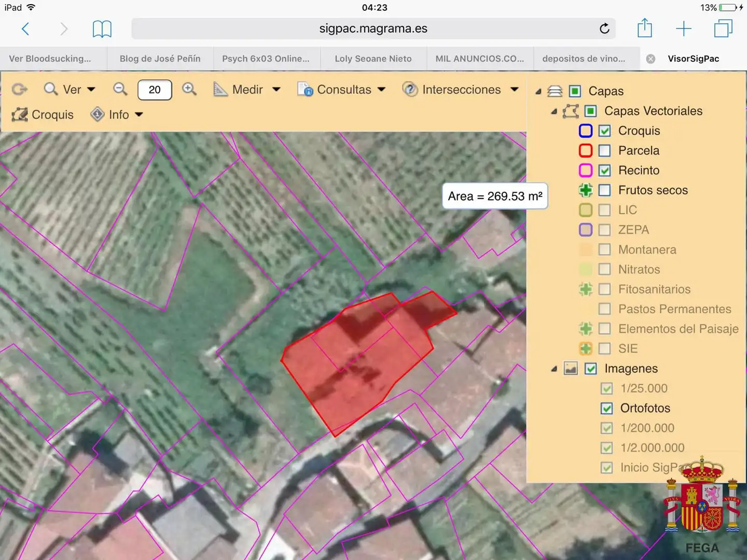Enable the Frutos secos checkbox

pyautogui.click(x=604, y=190)
